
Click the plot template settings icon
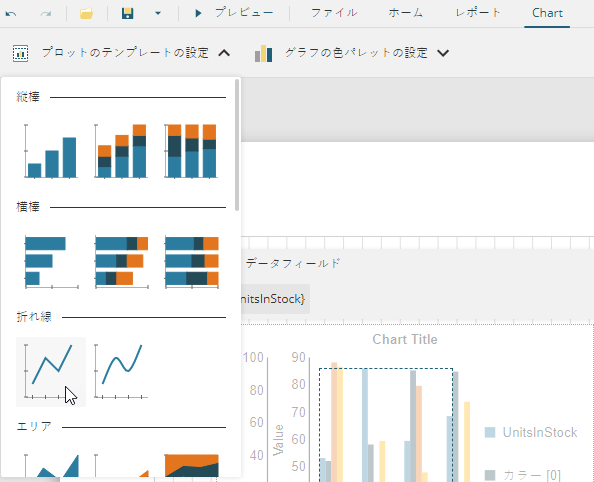[20, 53]
